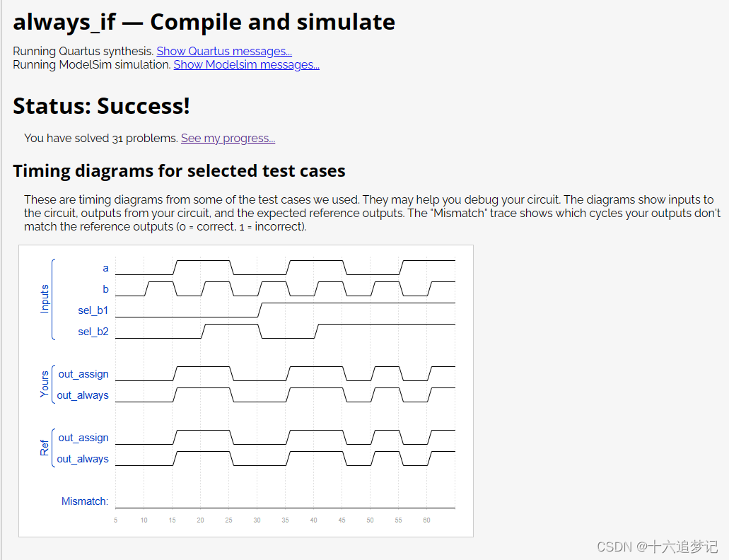Image resolution: width=729 pixels, height=560 pixels.
Task: Select the signal label 'b' in timing diagram
Action: coord(105,289)
